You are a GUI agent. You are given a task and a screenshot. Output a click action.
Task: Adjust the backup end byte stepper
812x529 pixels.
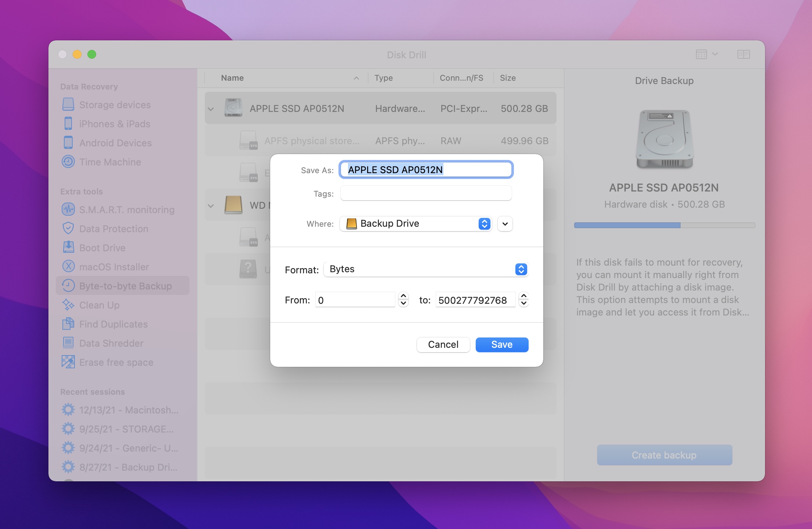523,299
